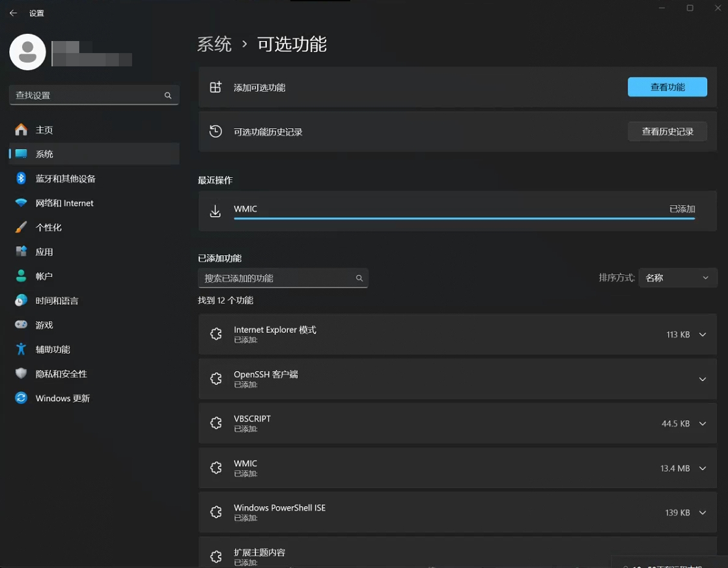Click the 找到 12 个功能 count text
The height and width of the screenshot is (568, 728).
pyautogui.click(x=226, y=300)
